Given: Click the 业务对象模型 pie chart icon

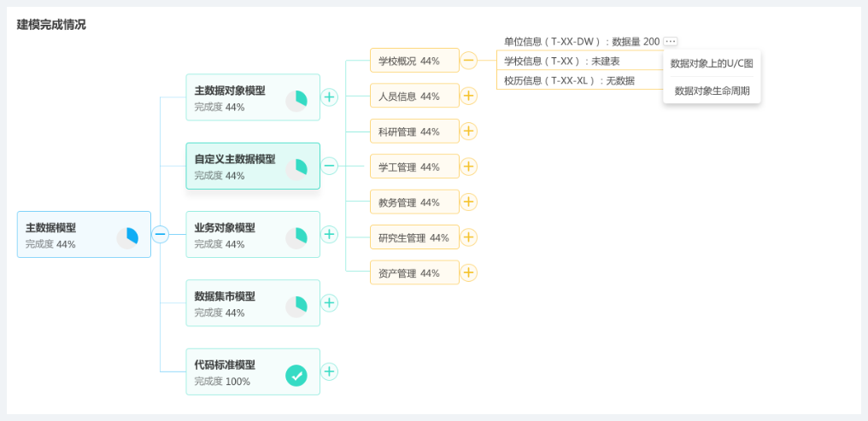Looking at the screenshot, I should coord(296,238).
